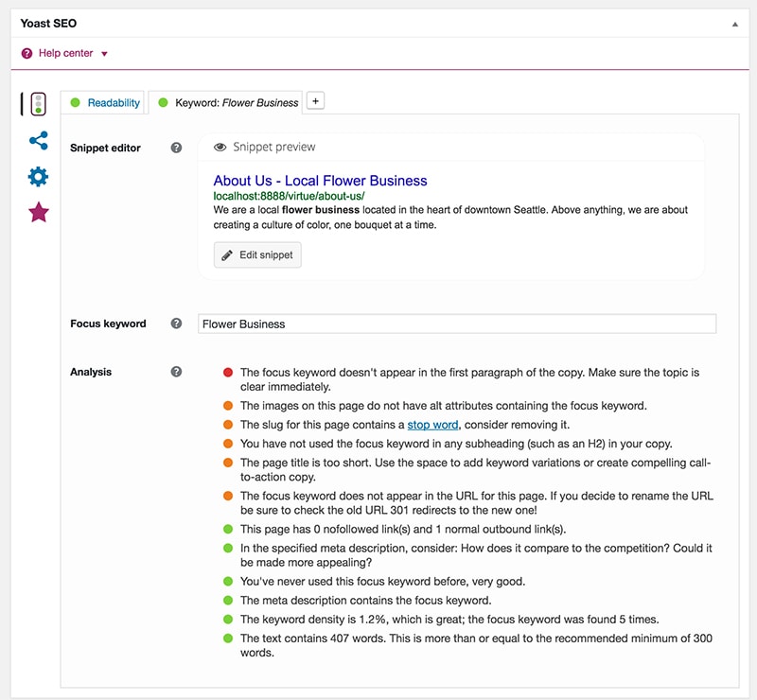
Task: Click green bullet for never used keyword
Action: [228, 581]
